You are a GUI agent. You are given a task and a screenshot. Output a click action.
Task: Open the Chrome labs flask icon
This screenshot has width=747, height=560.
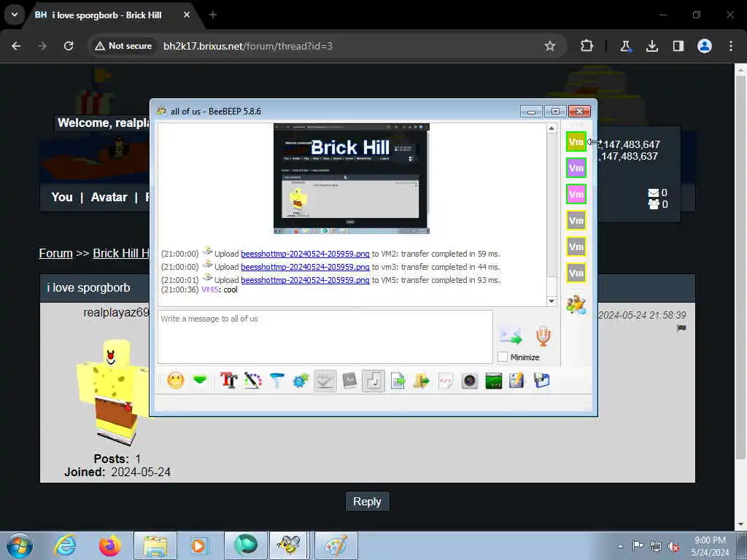tap(625, 46)
